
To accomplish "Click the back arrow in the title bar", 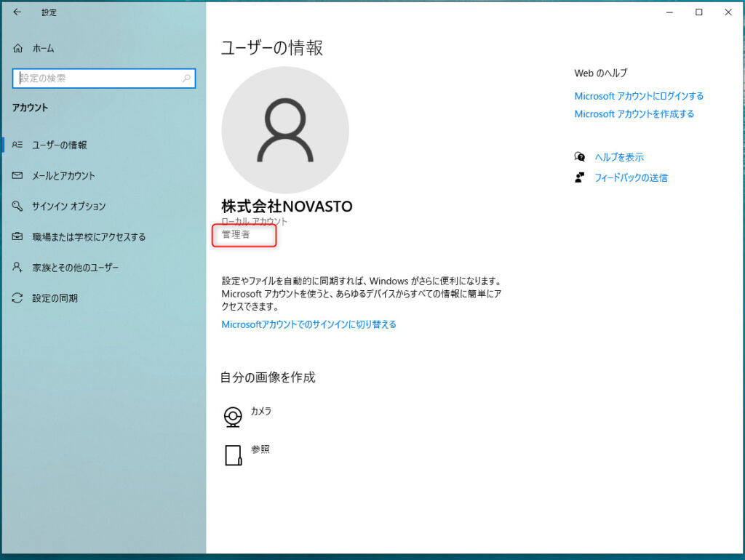I will [x=17, y=12].
